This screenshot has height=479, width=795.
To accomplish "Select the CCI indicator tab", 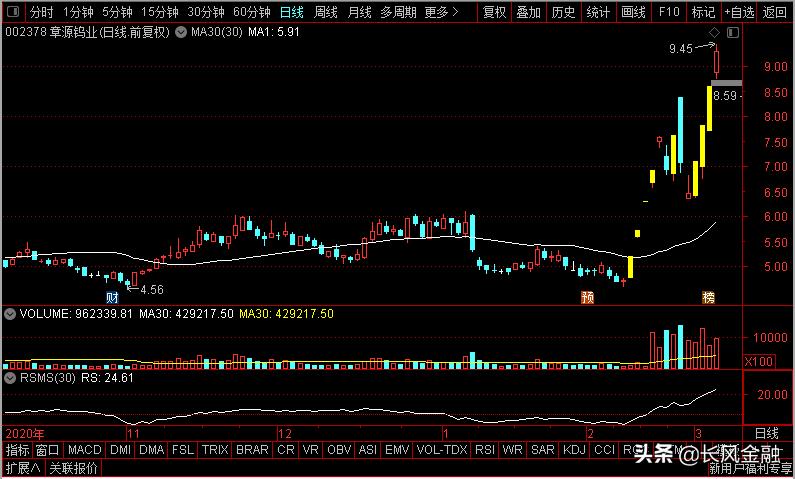I will click(x=604, y=449).
